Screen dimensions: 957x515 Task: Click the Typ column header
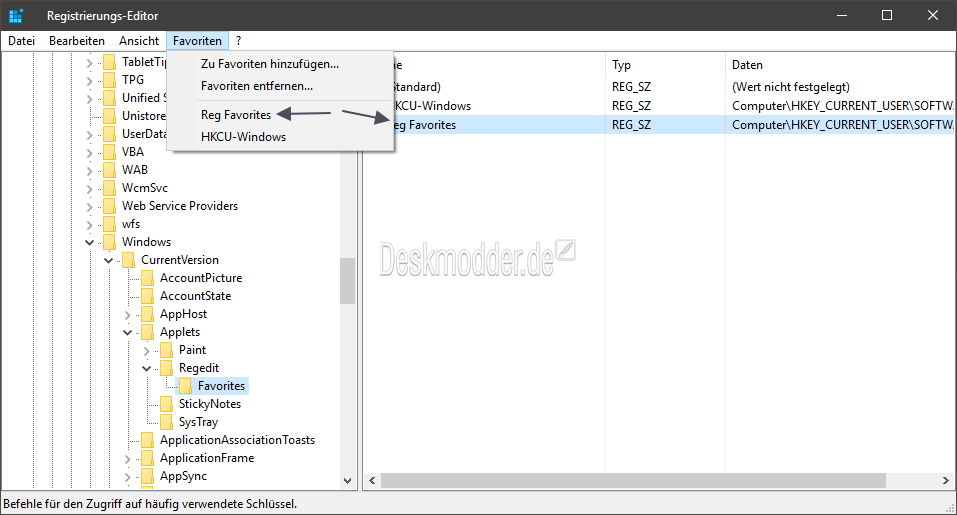coord(665,65)
